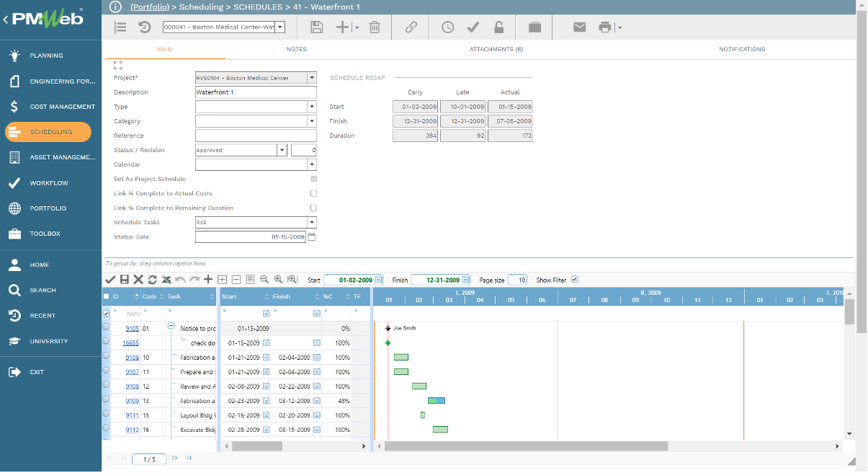Uncheck the Show Filter checkbox
Screen dimensions: 868x473
click(x=574, y=280)
